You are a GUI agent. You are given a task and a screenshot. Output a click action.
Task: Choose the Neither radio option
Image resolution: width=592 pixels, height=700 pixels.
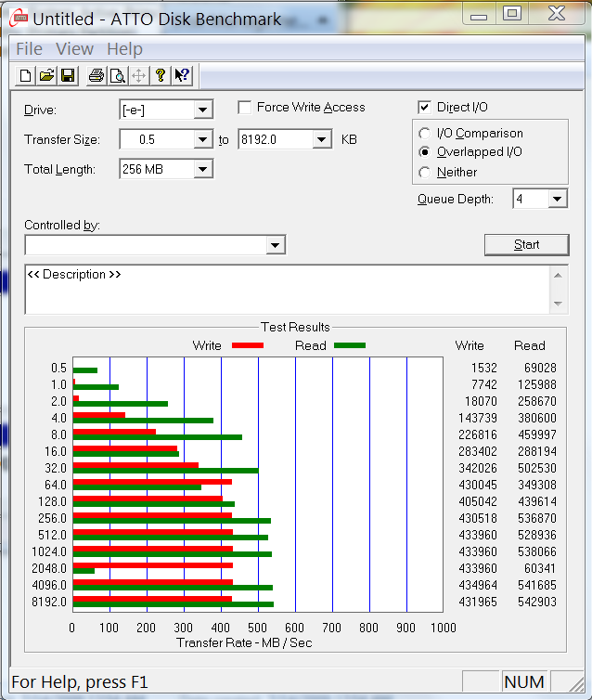tap(425, 172)
